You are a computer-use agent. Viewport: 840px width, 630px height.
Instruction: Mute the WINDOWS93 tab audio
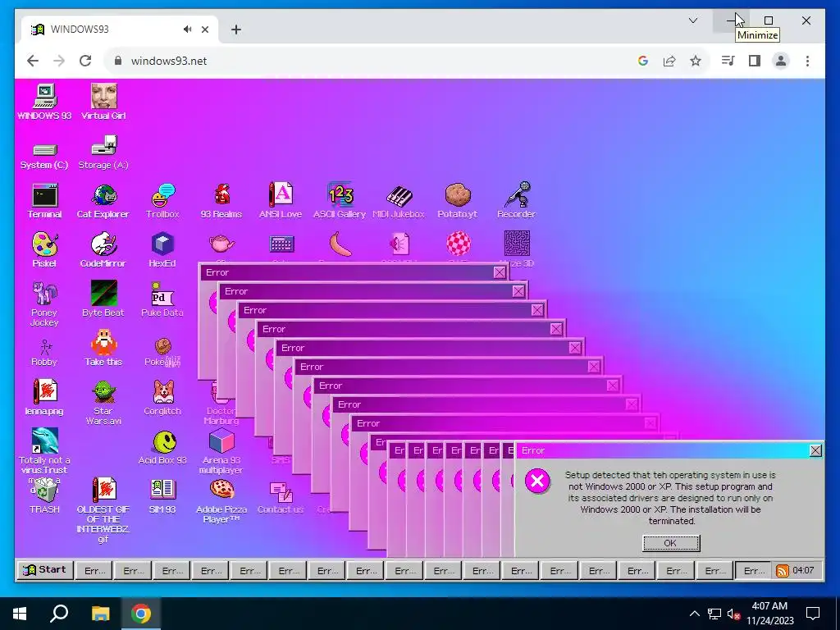[187, 30]
